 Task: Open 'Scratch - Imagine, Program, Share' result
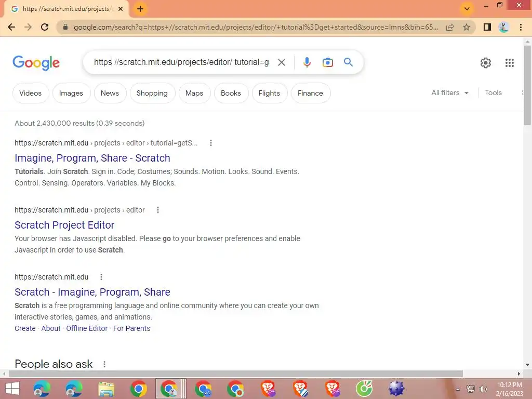click(92, 292)
